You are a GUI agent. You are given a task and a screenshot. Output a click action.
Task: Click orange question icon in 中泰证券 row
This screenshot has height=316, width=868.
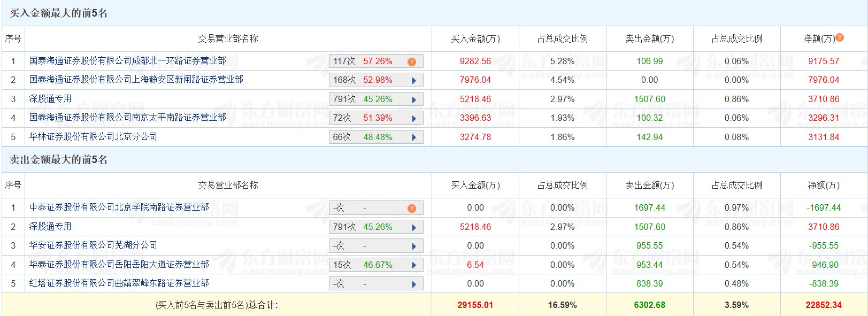pos(411,208)
